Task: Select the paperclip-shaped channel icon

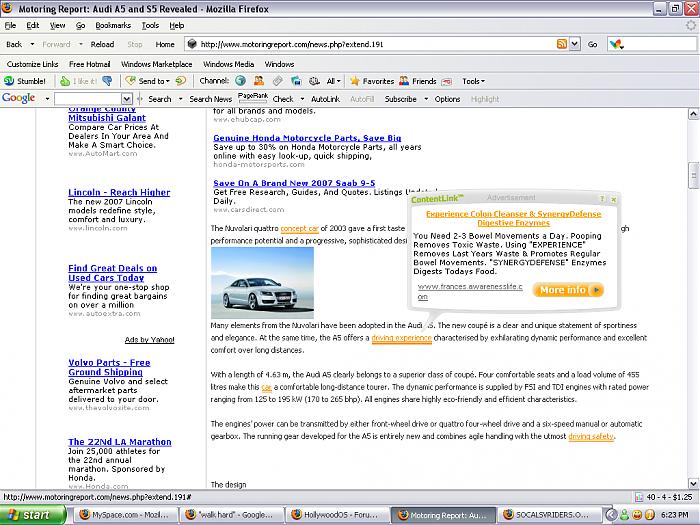Action: pyautogui.click(x=277, y=81)
